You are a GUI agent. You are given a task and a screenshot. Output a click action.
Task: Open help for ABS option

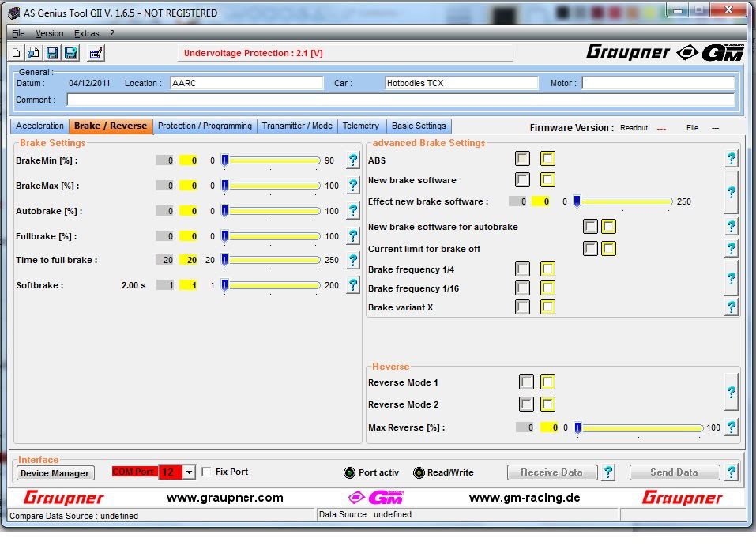click(x=732, y=159)
